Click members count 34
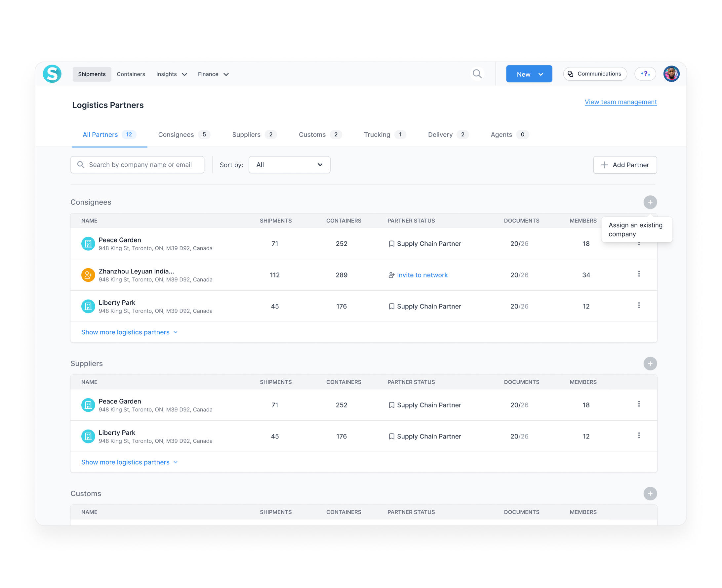 (586, 275)
